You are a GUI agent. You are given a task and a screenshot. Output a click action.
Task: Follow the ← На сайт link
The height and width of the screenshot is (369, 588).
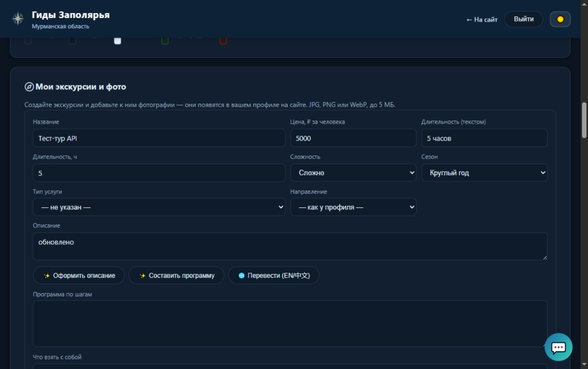[482, 19]
